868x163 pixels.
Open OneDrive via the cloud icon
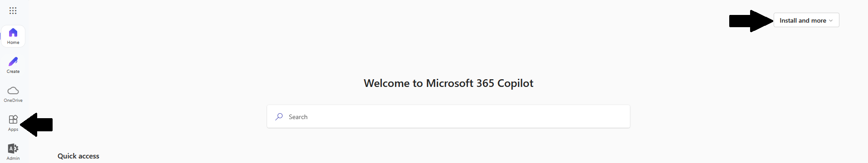(13, 91)
